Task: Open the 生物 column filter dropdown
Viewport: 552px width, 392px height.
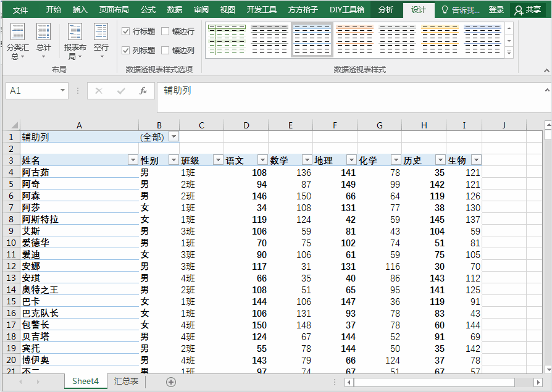Action: tap(476, 160)
